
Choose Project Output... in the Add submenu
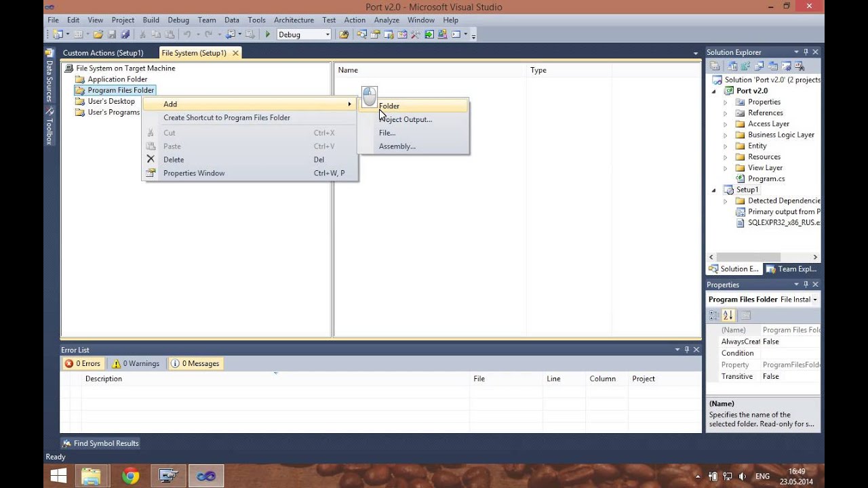[413, 119]
